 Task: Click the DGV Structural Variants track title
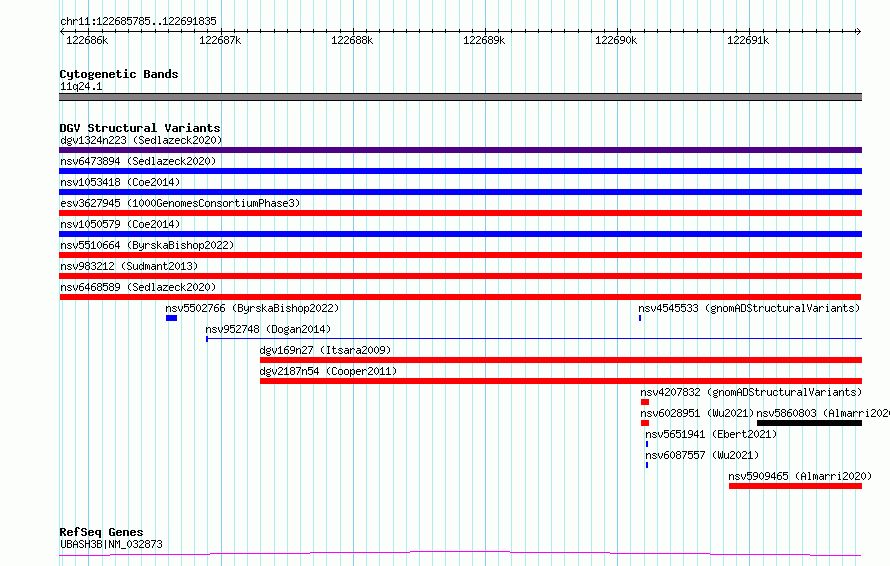[x=140, y=128]
